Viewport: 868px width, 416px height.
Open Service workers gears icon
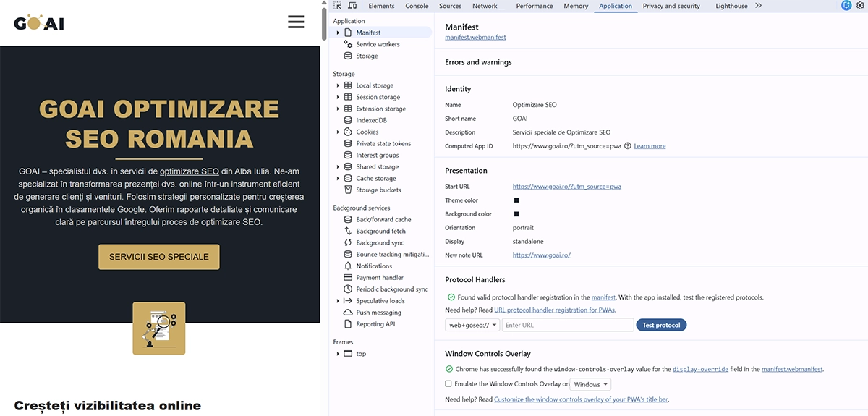coord(348,44)
